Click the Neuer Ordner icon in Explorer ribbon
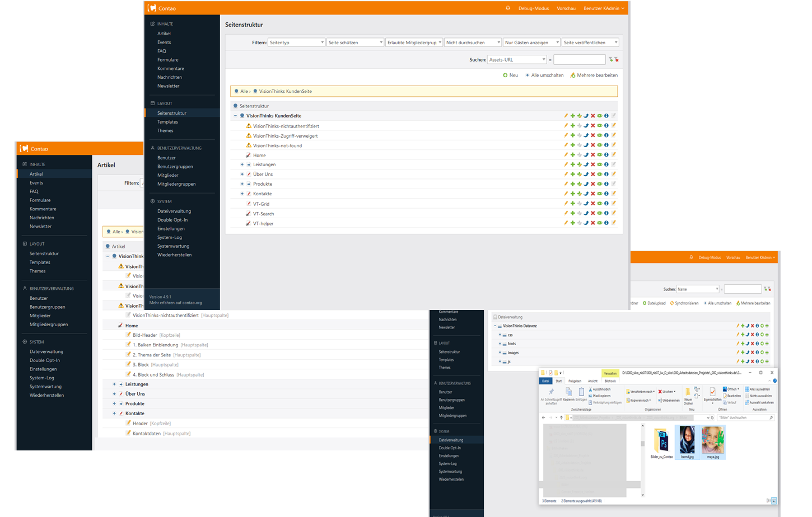Screen dimensions: 812x517 pos(688,393)
